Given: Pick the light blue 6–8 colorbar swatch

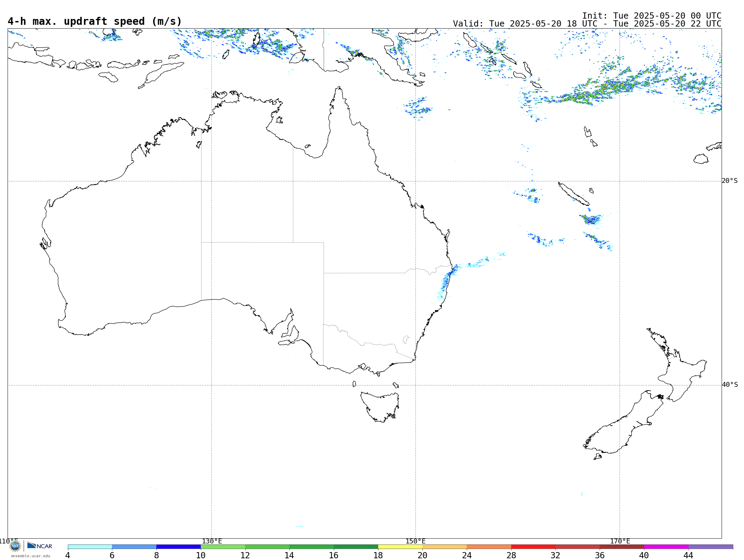Looking at the screenshot, I should (x=134, y=547).
